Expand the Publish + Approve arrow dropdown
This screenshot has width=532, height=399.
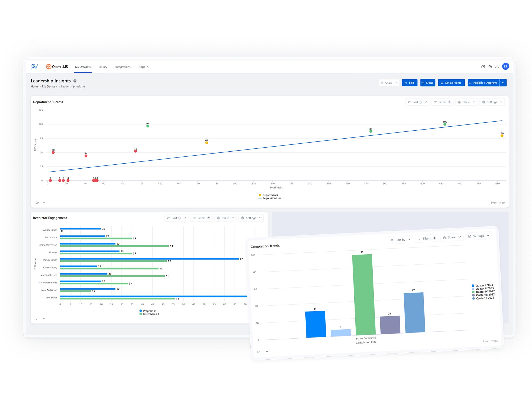(503, 83)
